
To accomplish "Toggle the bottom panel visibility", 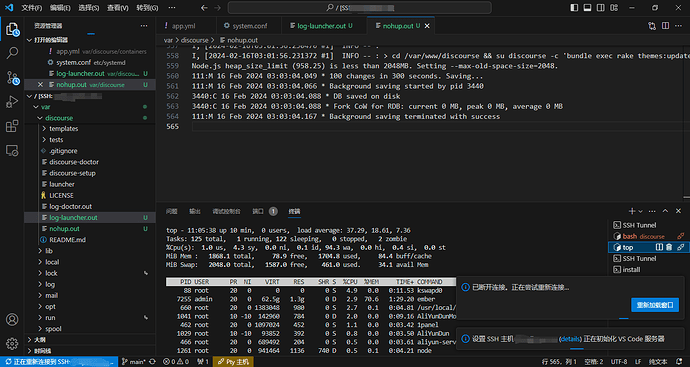I will click(587, 7).
